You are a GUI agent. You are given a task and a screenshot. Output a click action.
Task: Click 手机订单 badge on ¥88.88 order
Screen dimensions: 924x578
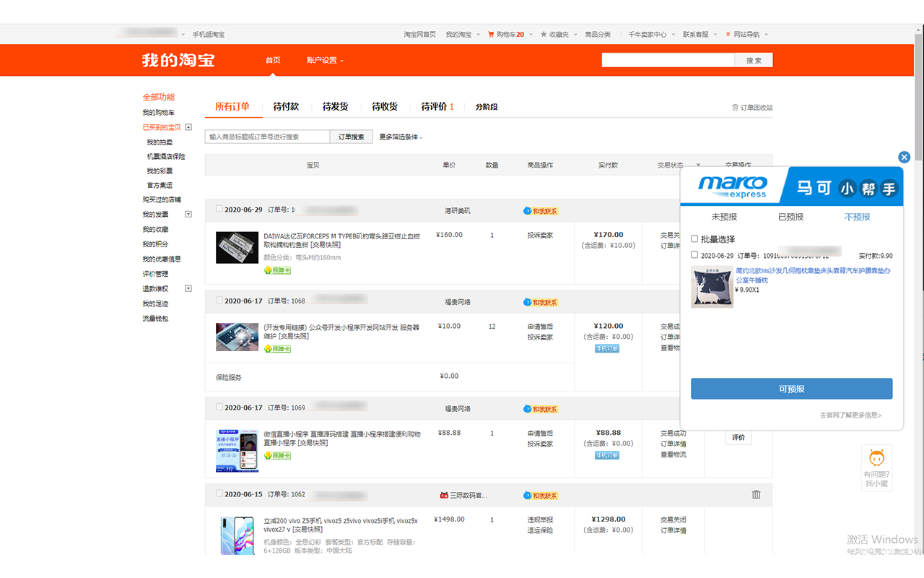point(608,455)
